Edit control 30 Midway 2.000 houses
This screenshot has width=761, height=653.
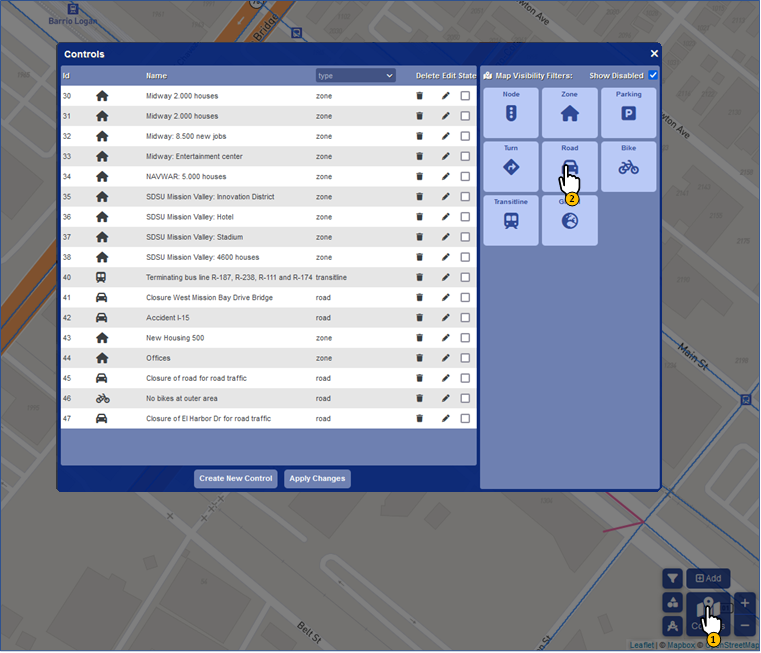coord(446,96)
